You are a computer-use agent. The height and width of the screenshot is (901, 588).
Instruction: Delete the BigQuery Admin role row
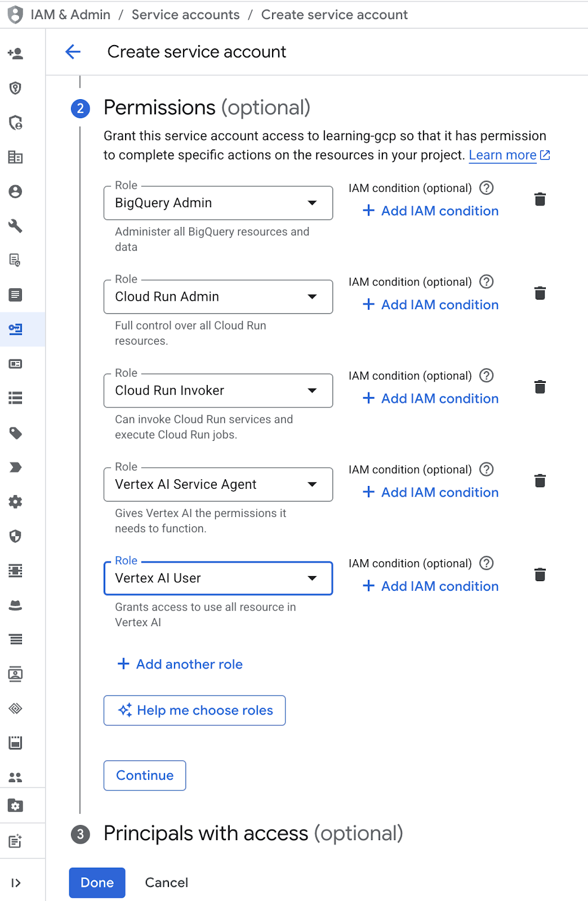click(540, 199)
